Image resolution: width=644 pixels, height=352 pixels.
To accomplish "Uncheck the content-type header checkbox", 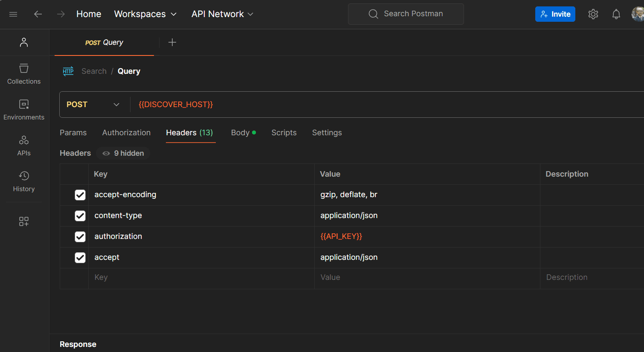I will 80,216.
